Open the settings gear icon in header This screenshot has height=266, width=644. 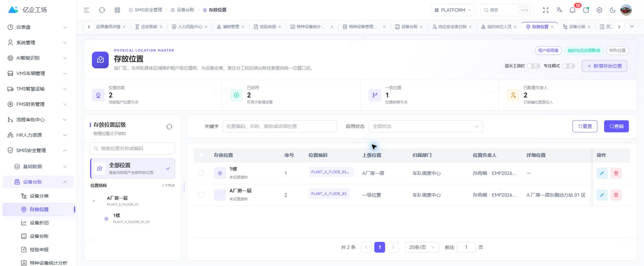coord(599,10)
